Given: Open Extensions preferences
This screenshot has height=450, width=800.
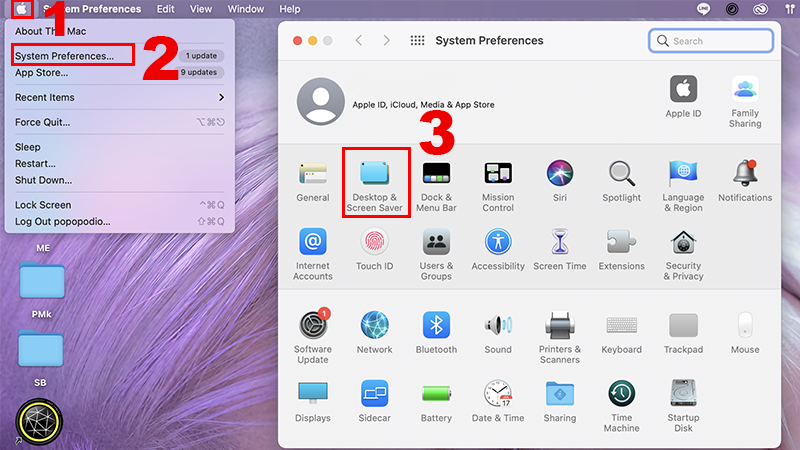Looking at the screenshot, I should click(621, 250).
